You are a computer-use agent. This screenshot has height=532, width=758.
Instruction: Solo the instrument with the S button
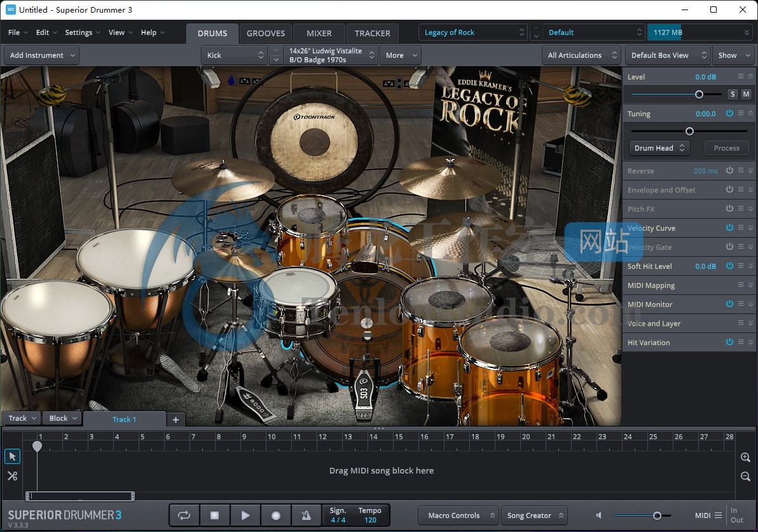(733, 94)
